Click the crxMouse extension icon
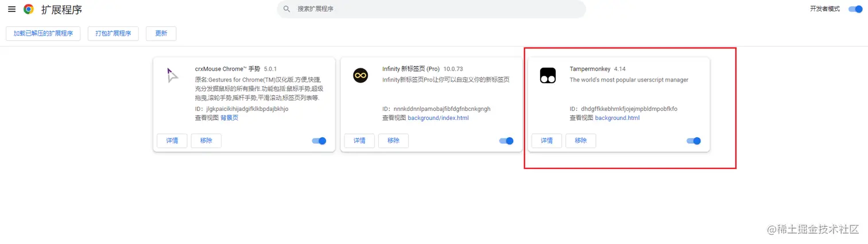 coord(173,75)
